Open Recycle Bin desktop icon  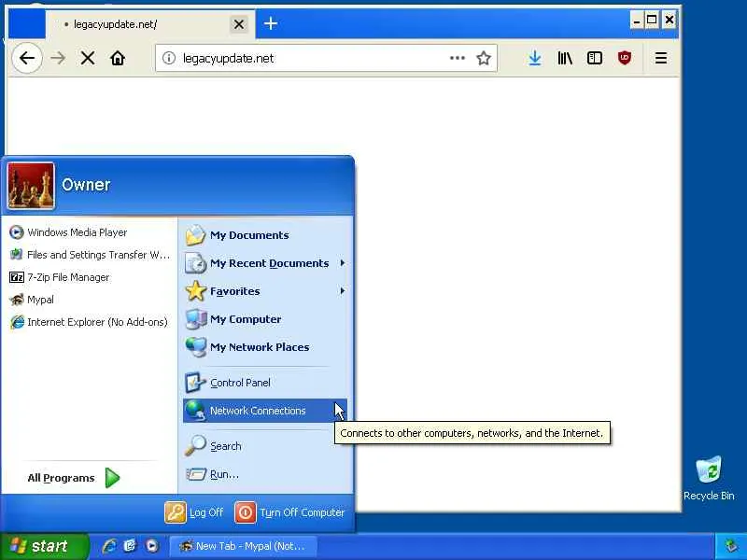click(709, 478)
